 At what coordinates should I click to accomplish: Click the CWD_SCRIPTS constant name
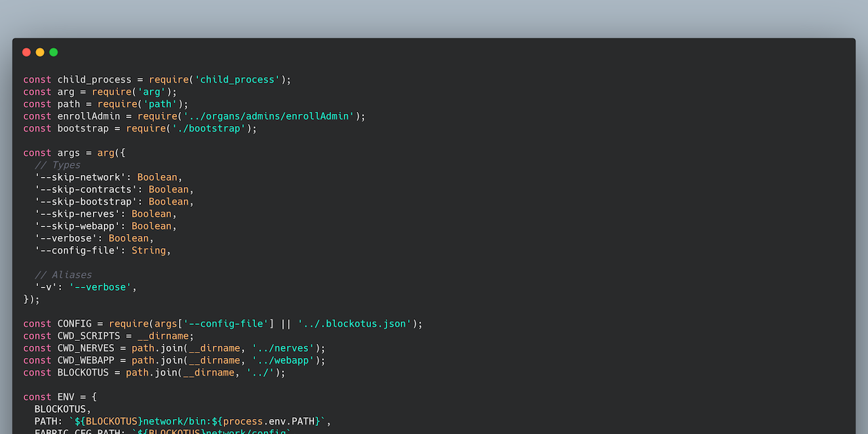pos(89,336)
